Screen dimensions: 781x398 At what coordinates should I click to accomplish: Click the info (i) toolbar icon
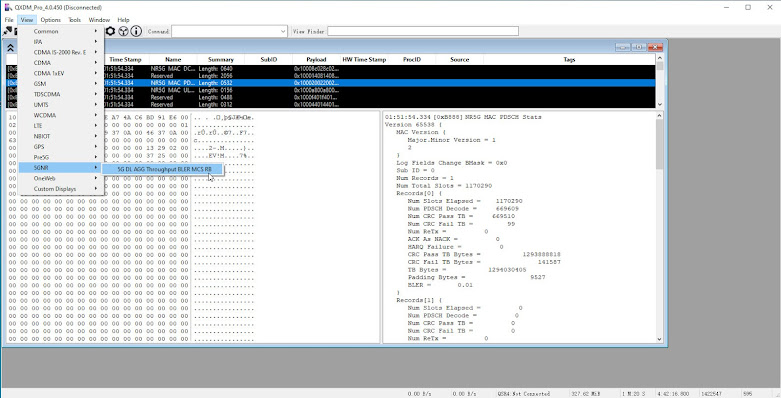[x=136, y=31]
